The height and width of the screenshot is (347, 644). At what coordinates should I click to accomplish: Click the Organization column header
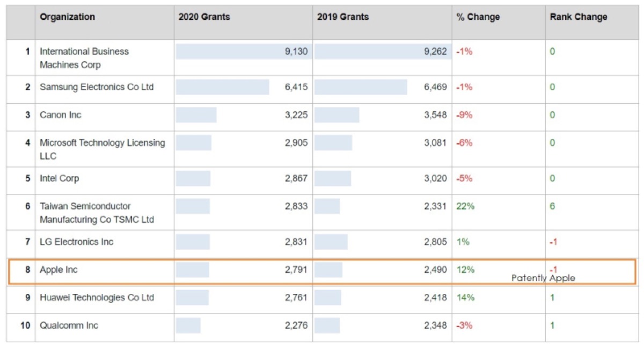(x=67, y=17)
